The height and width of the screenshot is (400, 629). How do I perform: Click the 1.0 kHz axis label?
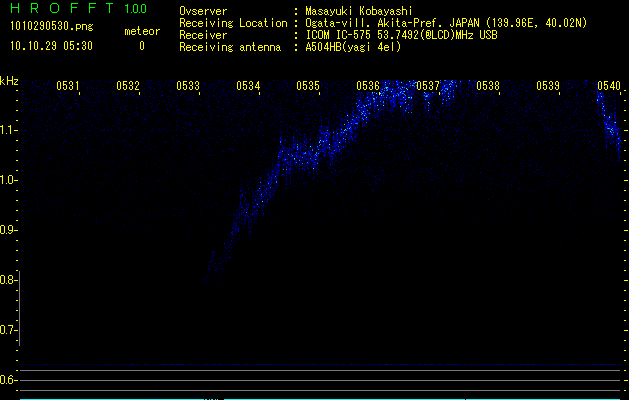(x=8, y=180)
